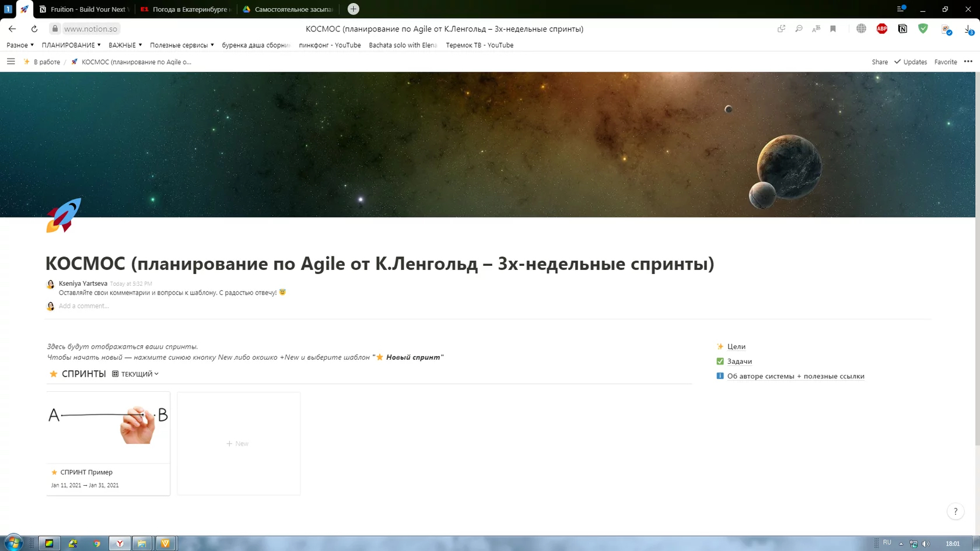This screenshot has height=551, width=980.
Task: Expand the ВАЖНЫЕ bookmarks folder
Action: tap(123, 45)
